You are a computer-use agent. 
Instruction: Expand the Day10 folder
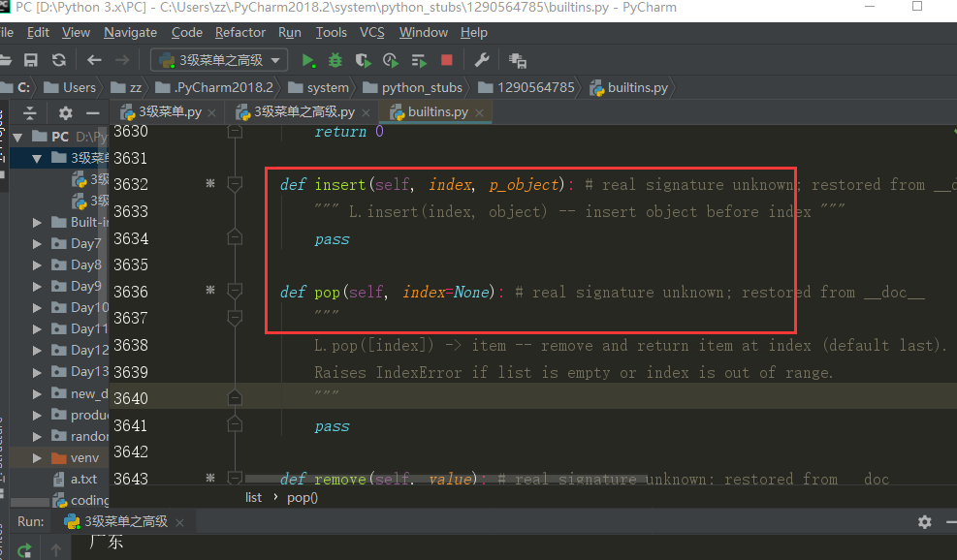pyautogui.click(x=36, y=307)
